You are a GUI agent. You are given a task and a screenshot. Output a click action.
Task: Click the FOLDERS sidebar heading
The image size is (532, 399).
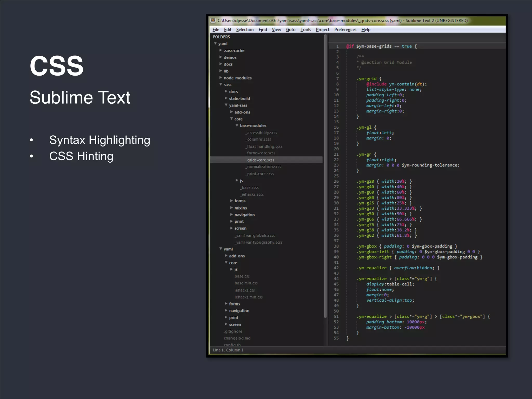point(221,37)
